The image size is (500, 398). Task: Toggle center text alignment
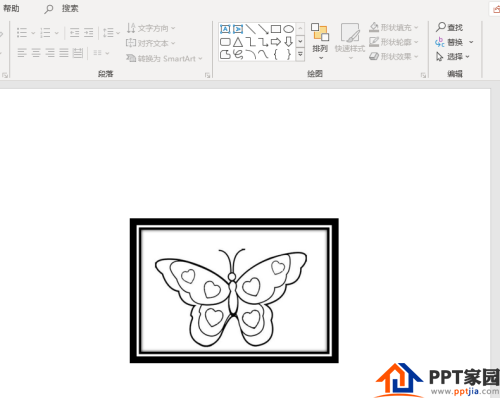(x=36, y=53)
